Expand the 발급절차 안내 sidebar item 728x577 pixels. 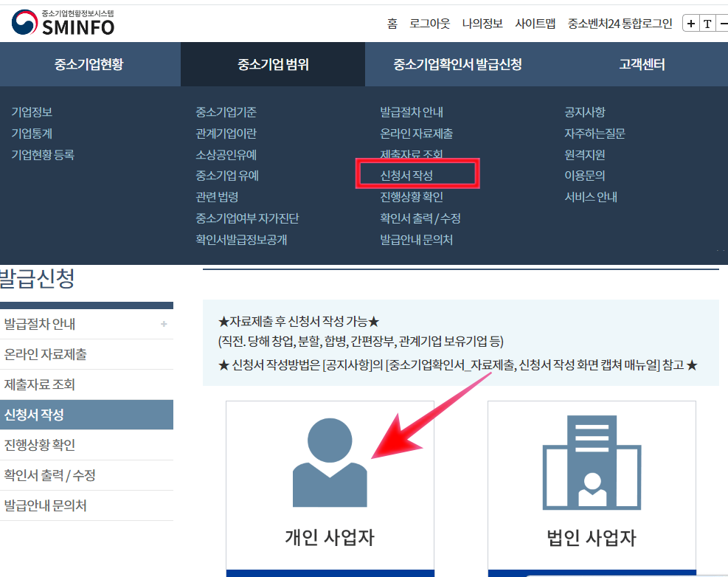pyautogui.click(x=38, y=325)
